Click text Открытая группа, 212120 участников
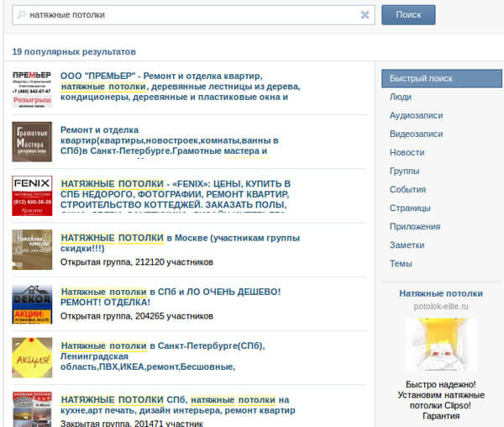This screenshot has height=427, width=504. tap(137, 262)
